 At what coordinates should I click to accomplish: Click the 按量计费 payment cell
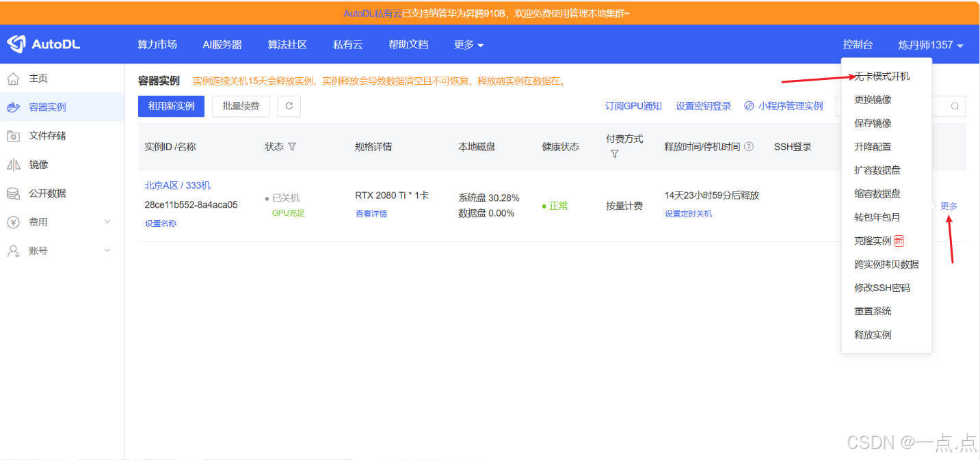click(624, 206)
